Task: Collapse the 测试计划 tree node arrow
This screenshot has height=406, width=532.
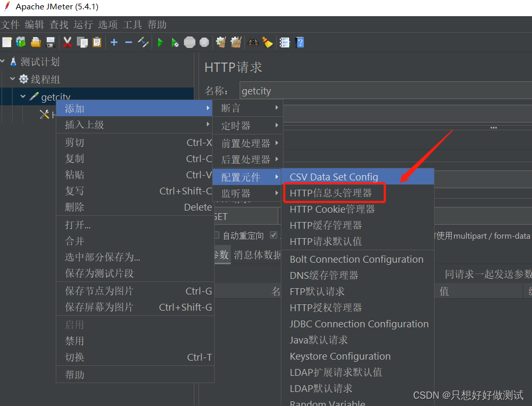Action: [3, 61]
